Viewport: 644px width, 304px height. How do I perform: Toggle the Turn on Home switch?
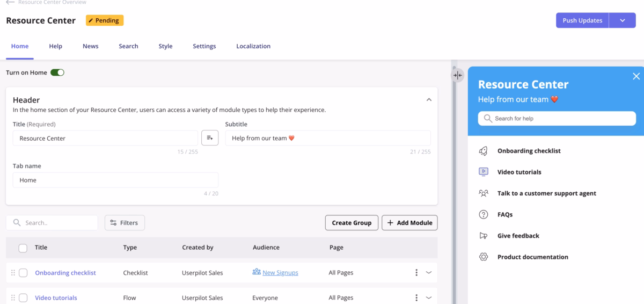click(x=57, y=73)
